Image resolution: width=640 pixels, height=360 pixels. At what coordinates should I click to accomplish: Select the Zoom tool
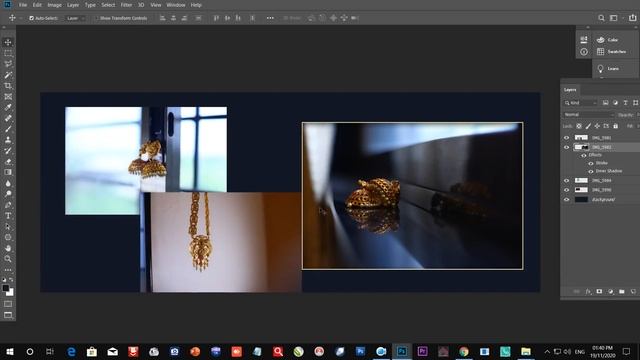coord(8,259)
